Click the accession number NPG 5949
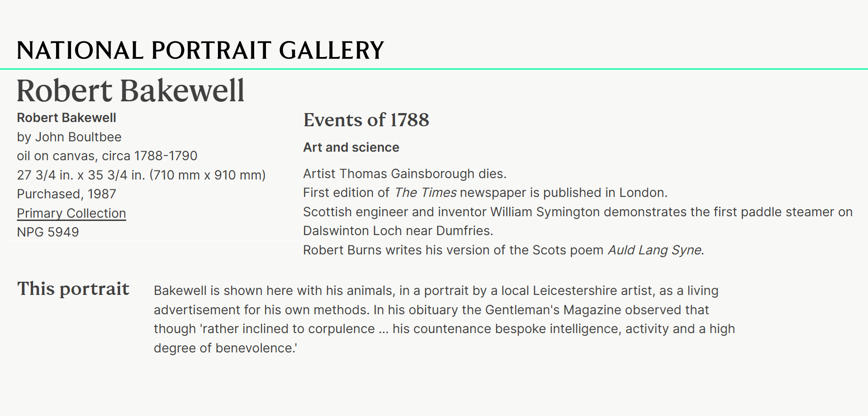This screenshot has height=416, width=868. 48,232
